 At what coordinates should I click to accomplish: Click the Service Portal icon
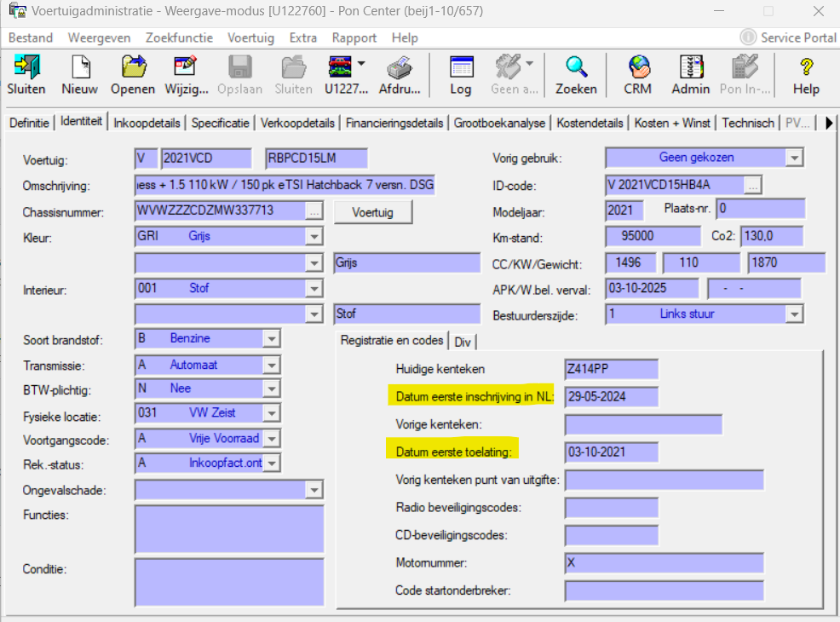748,37
